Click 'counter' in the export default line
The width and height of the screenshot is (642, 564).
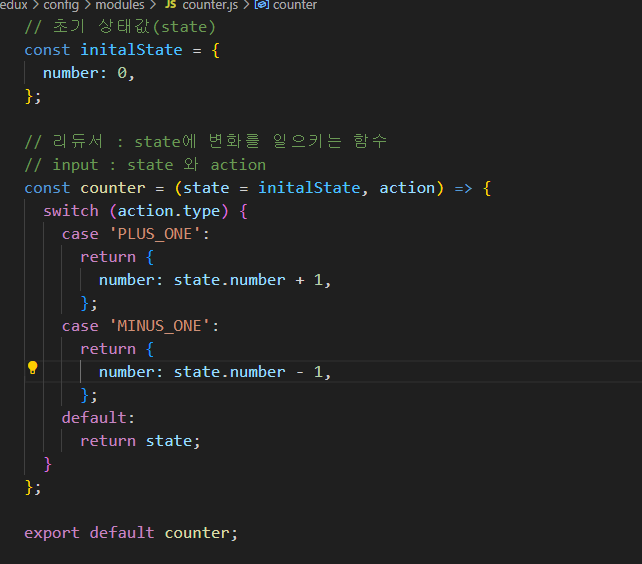point(197,533)
